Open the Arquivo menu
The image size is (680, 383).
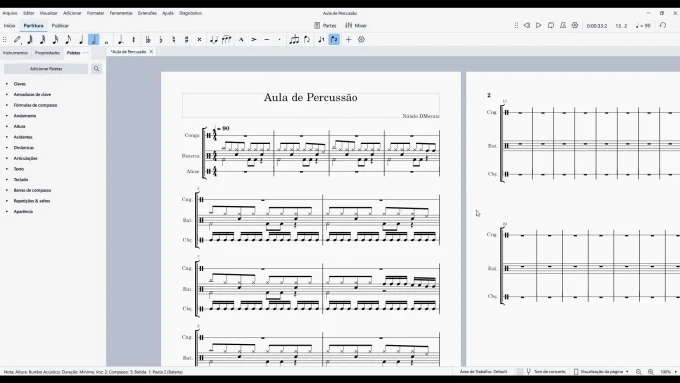tap(10, 13)
